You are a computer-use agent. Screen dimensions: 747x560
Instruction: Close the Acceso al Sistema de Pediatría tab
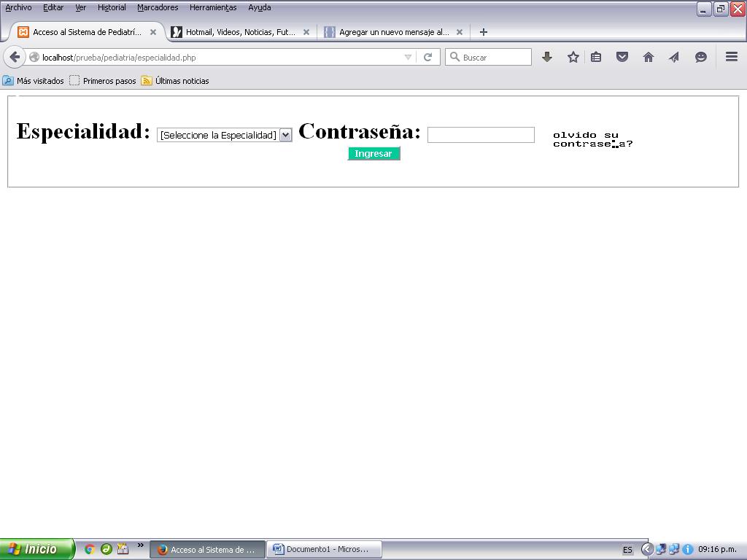click(x=153, y=32)
